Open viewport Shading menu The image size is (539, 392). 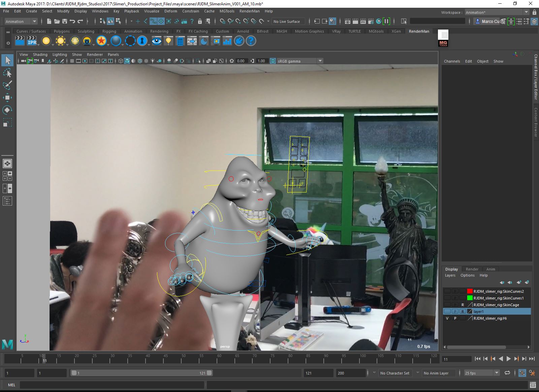pos(40,55)
